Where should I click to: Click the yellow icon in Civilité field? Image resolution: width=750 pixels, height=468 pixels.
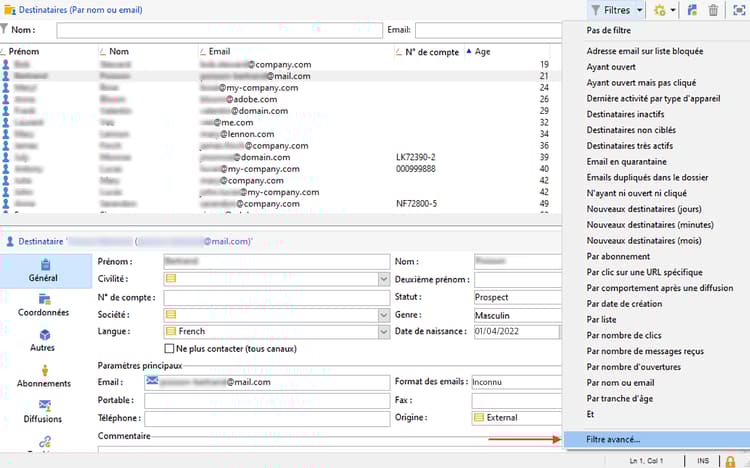(x=171, y=279)
